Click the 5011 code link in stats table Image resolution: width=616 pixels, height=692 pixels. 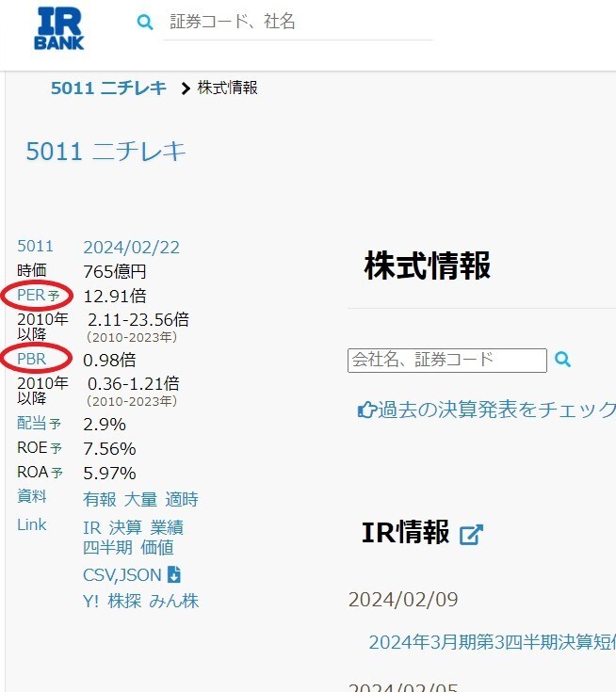click(x=36, y=246)
